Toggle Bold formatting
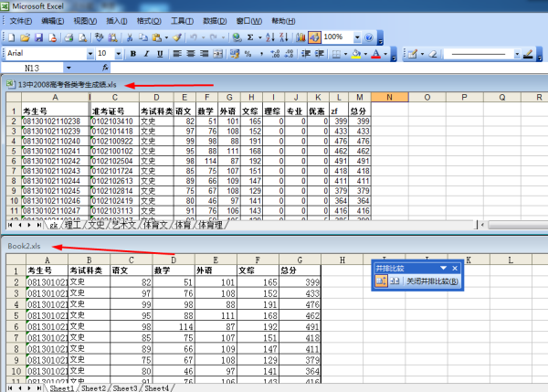Viewport: 548px width, 392px height. 132,54
